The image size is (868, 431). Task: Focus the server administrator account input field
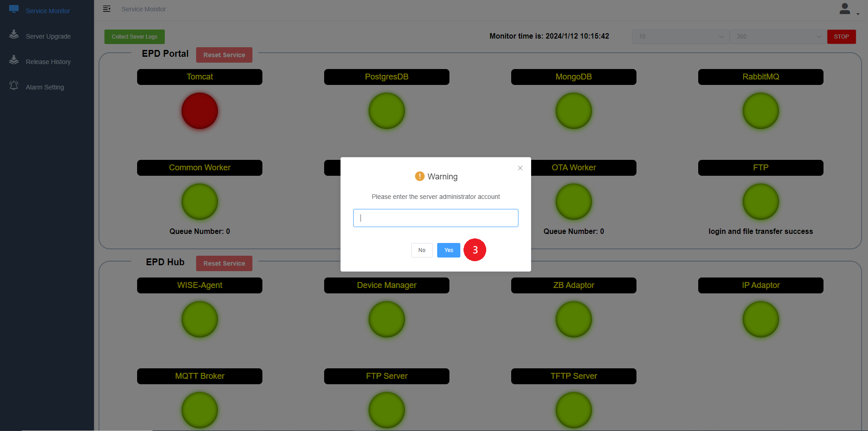tap(435, 218)
